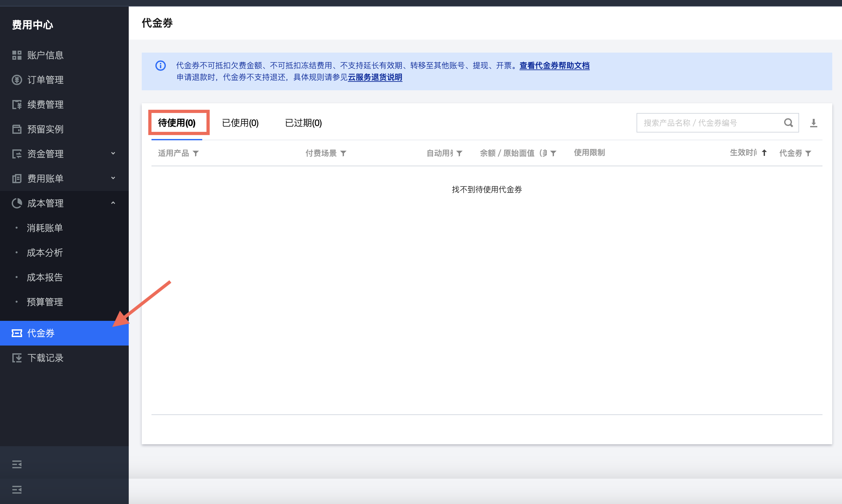
Task: Filter by 代金券 column funnel icon
Action: click(x=808, y=154)
